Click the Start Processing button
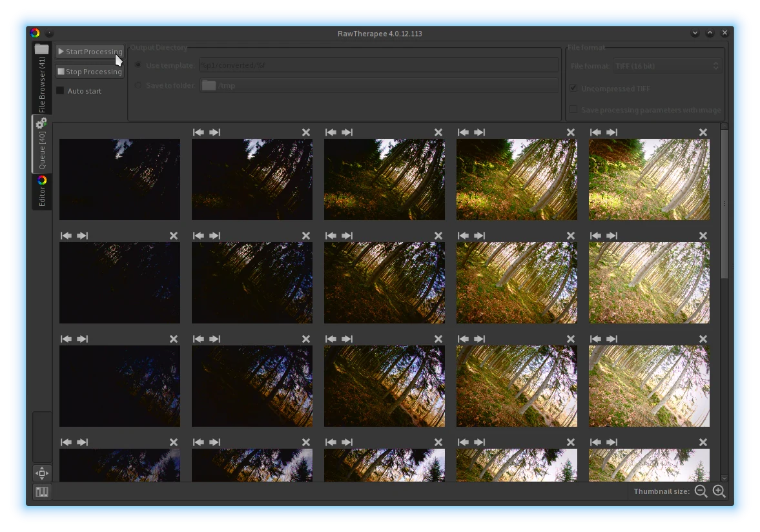Screen dimensions: 760x532 [x=90, y=52]
